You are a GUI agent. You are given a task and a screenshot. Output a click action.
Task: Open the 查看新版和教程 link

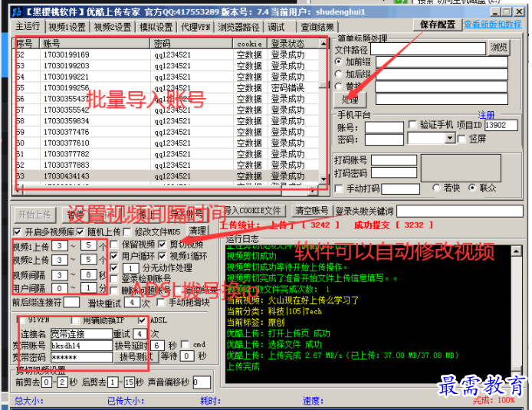pos(492,25)
